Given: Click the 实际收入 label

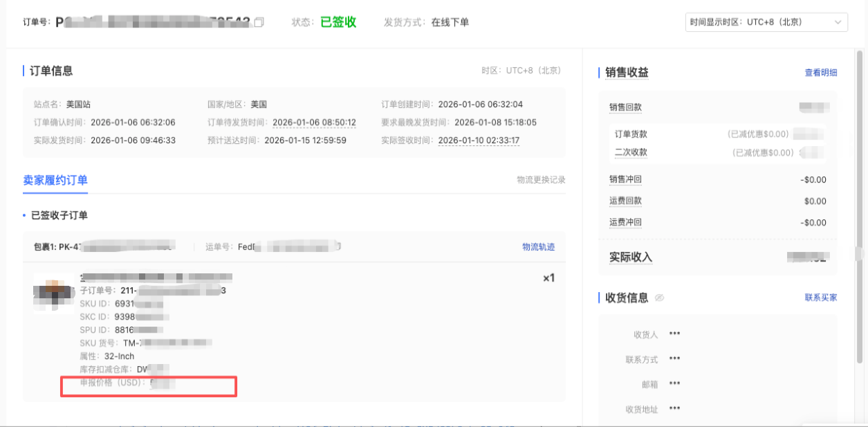Looking at the screenshot, I should click(631, 257).
